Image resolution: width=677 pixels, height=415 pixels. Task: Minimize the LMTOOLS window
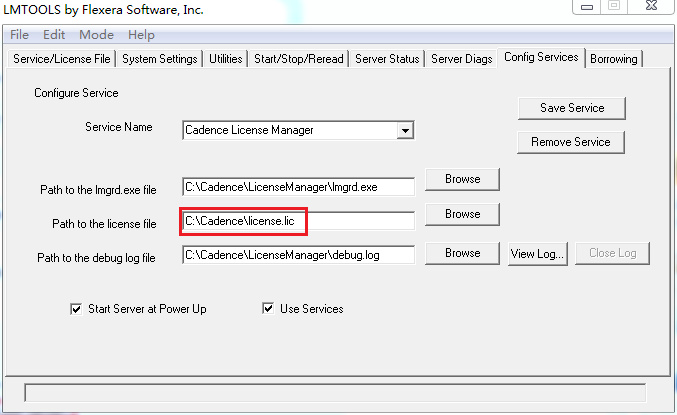(x=587, y=6)
